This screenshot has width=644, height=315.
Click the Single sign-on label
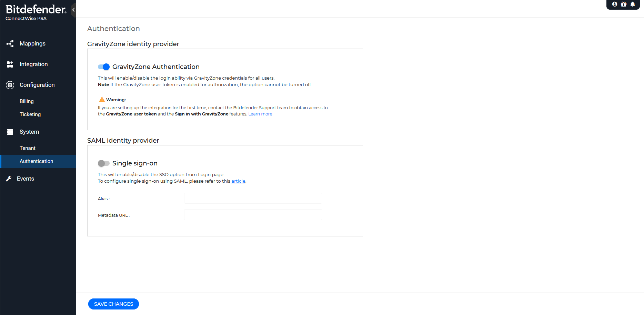pyautogui.click(x=135, y=163)
